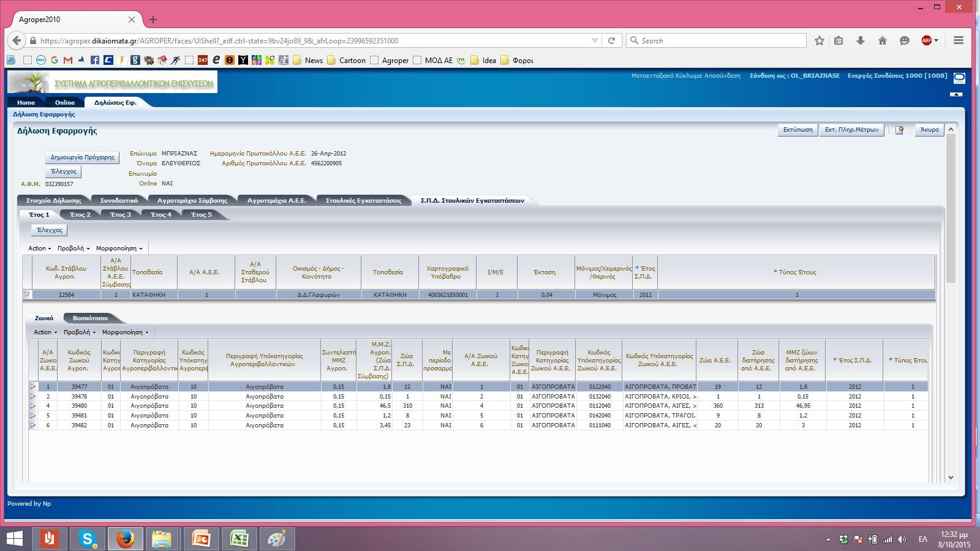This screenshot has height=551, width=980.
Task: Open the Σταυλικές Εγκαταστάσεις tab
Action: [363, 201]
